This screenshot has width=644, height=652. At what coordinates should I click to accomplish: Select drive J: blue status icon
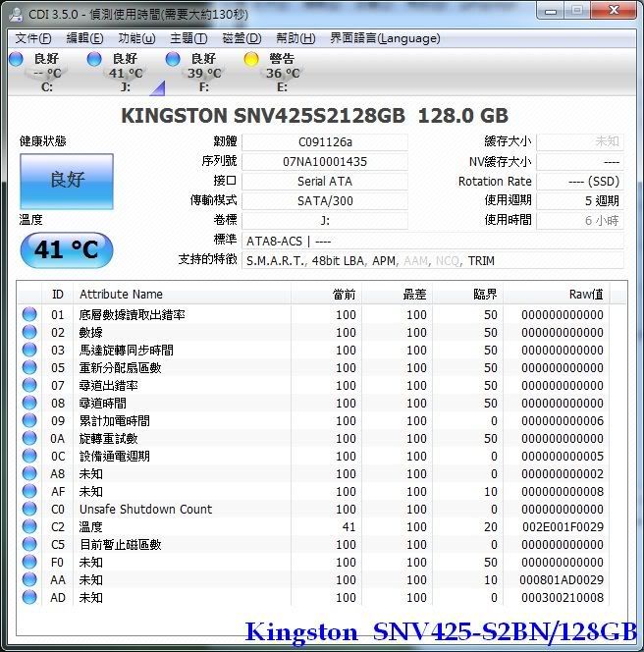[94, 59]
